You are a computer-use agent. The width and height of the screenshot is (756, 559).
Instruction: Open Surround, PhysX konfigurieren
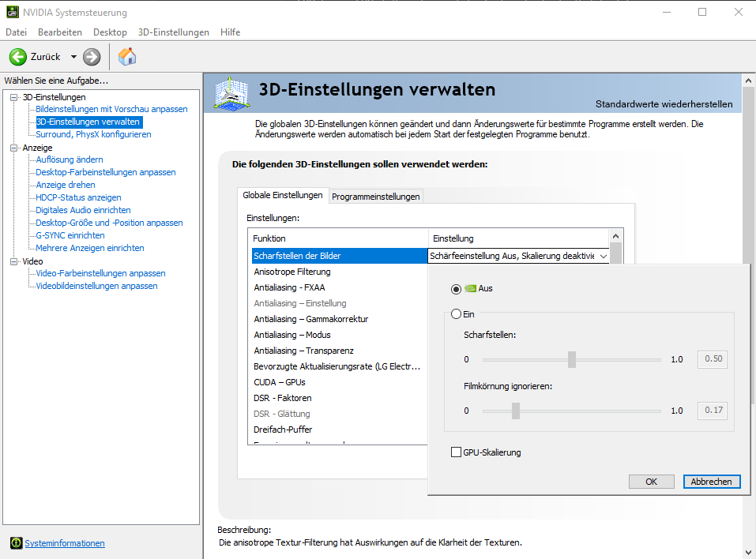(93, 134)
